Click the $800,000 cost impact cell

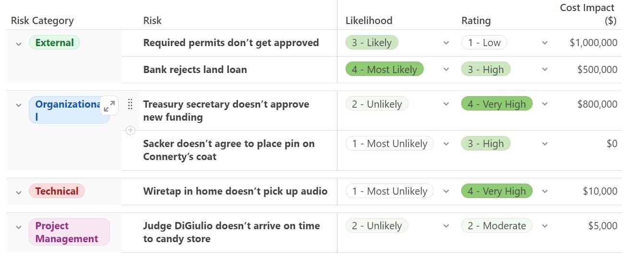(x=597, y=104)
